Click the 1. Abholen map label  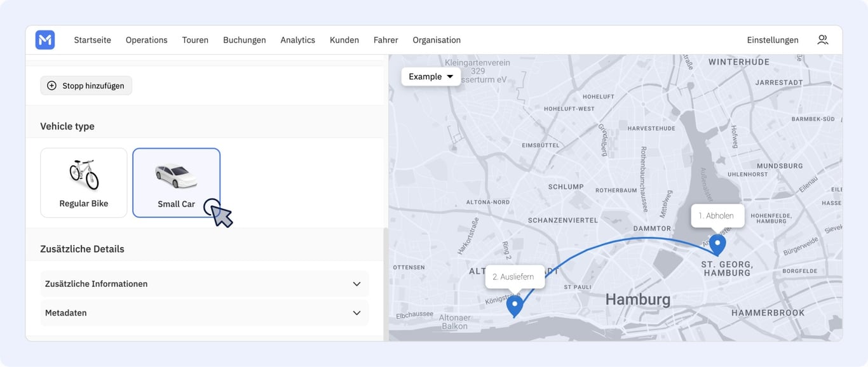point(717,216)
